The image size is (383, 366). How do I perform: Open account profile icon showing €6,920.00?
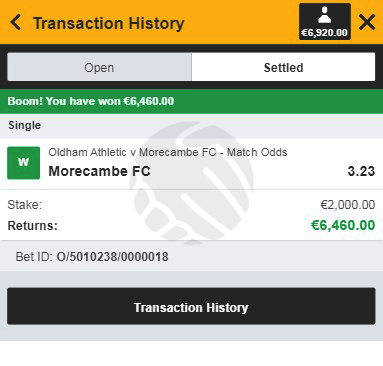[x=325, y=22]
